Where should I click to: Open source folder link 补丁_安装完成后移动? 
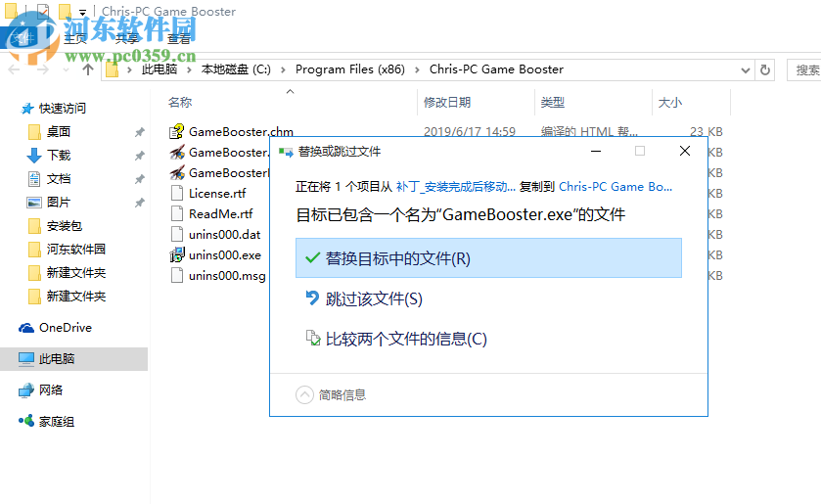pyautogui.click(x=456, y=187)
